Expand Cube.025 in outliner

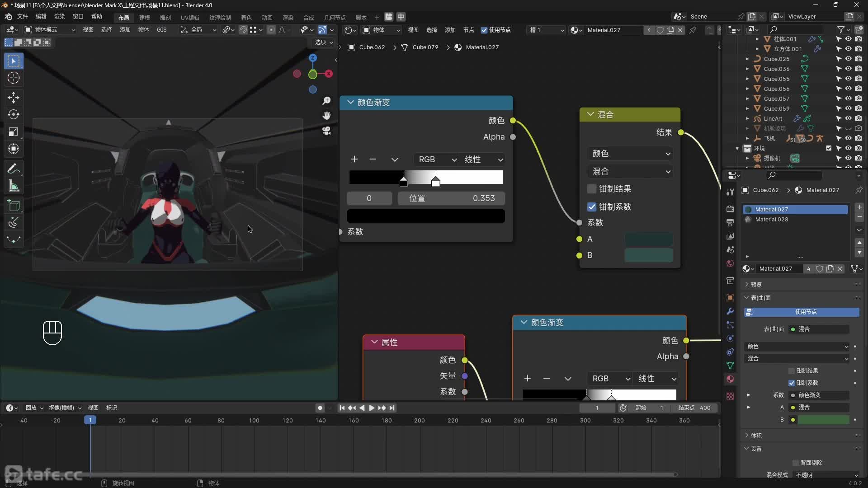click(x=747, y=59)
